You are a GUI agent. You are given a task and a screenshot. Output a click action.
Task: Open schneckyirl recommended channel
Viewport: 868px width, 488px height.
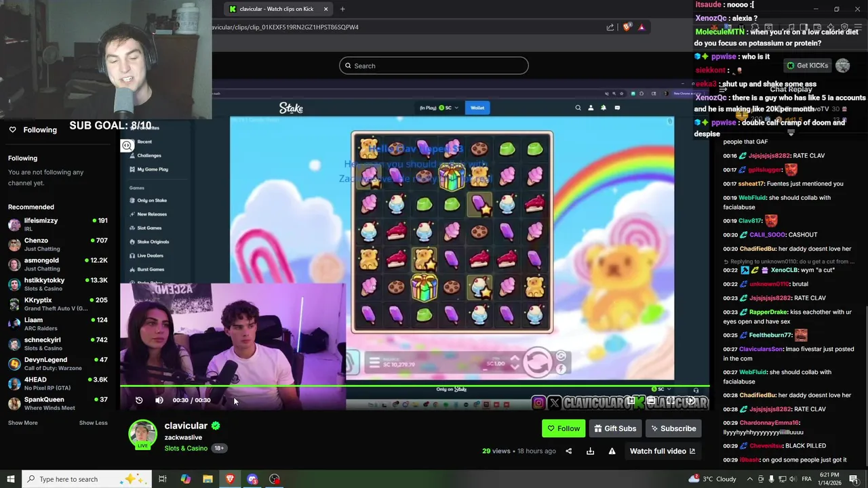coord(58,344)
